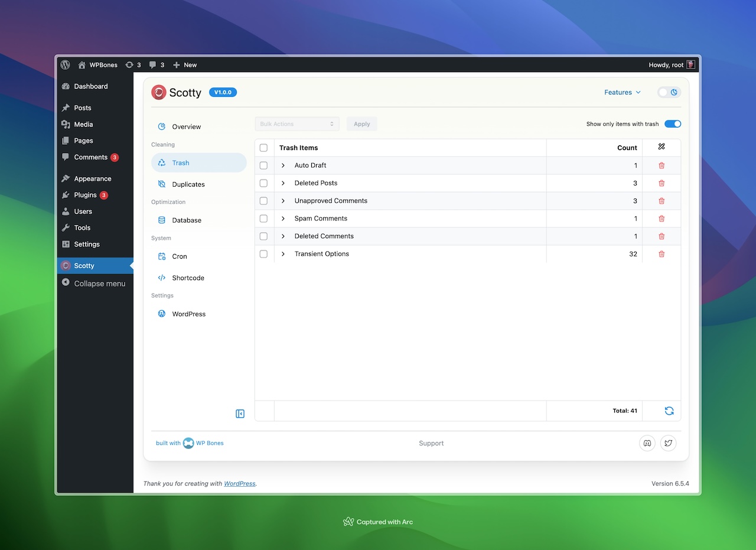Screen dimensions: 756x550
Task: Open the Support link in footer
Action: click(431, 443)
